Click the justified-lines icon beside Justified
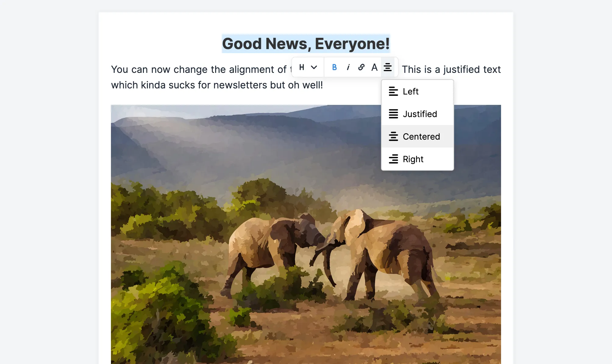612x364 pixels. click(393, 114)
